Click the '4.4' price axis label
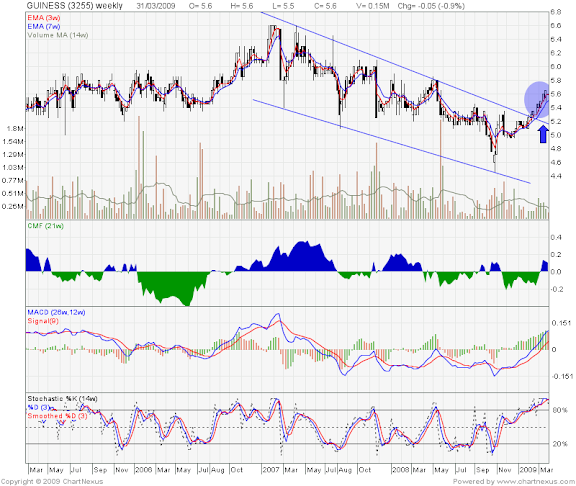 coord(556,176)
